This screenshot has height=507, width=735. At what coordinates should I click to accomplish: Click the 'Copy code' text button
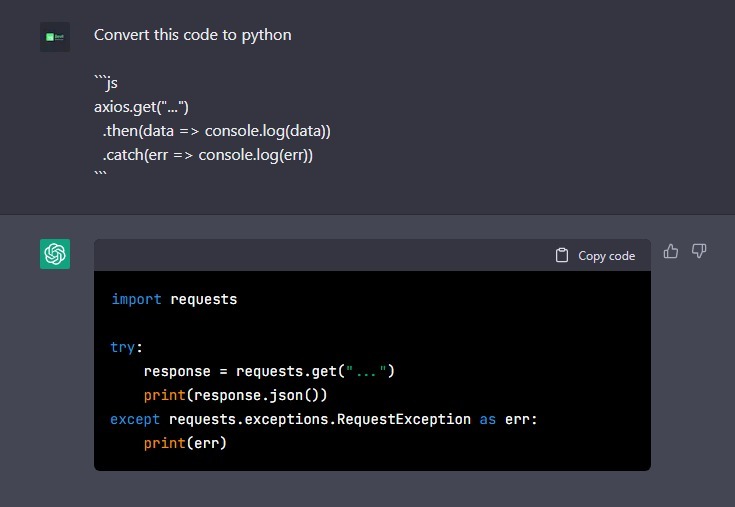(607, 256)
